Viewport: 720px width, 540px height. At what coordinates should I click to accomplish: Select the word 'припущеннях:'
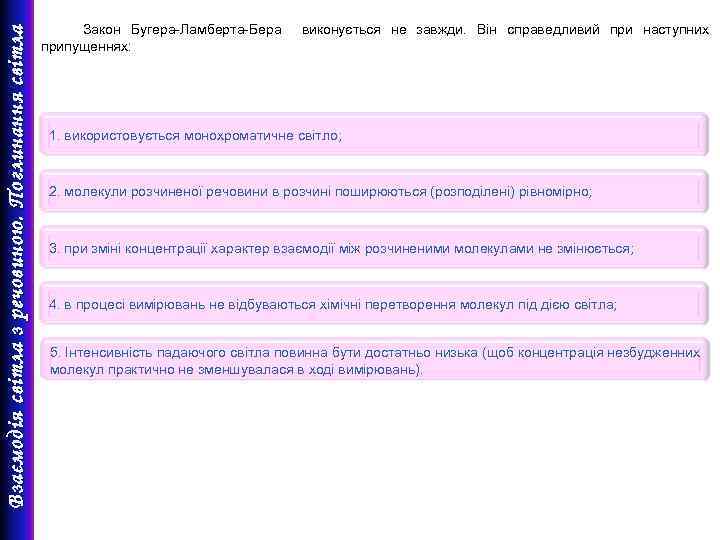point(86,47)
